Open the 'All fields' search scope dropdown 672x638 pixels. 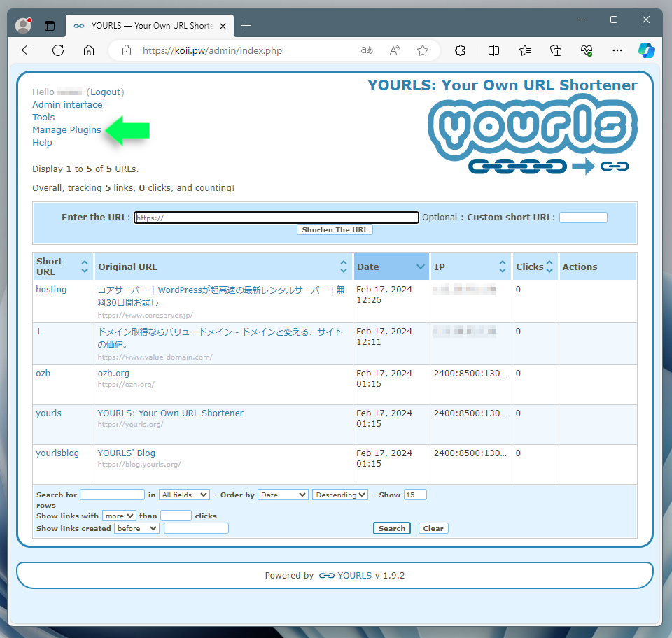pyautogui.click(x=184, y=495)
